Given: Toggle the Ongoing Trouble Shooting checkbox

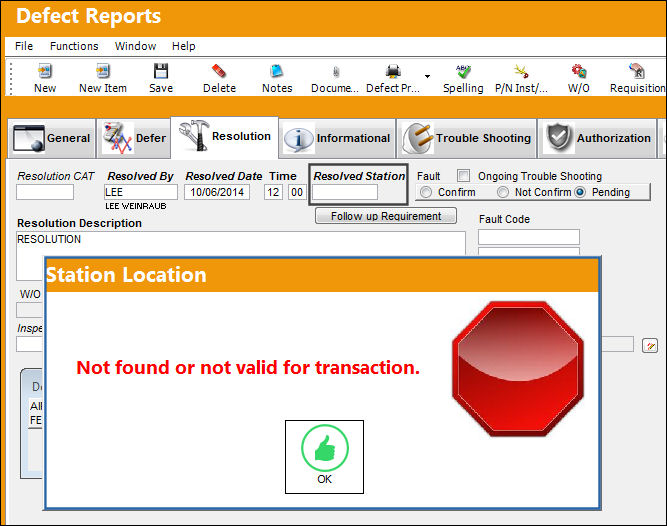Looking at the screenshot, I should coord(463,176).
